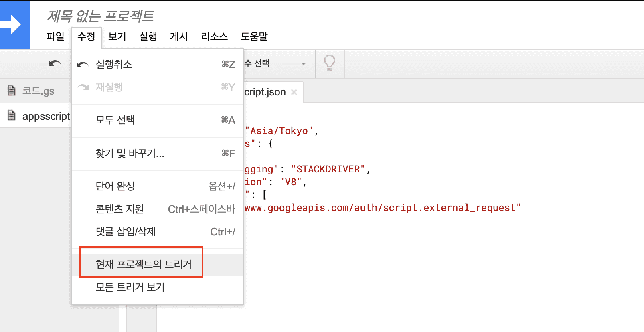This screenshot has height=332, width=644.
Task: Open the function select dropdown arrow
Action: (303, 64)
